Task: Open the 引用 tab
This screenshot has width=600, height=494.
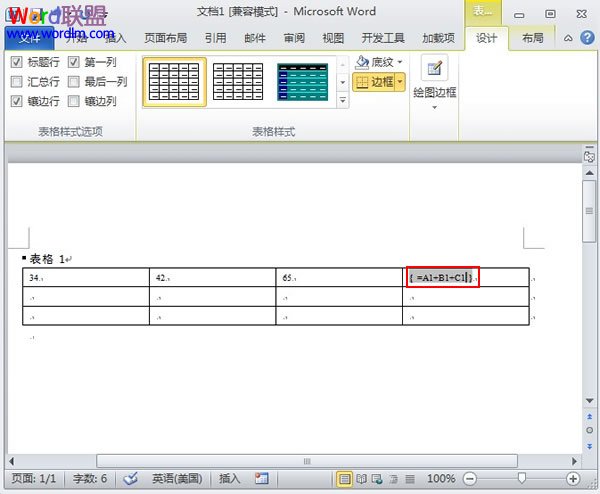Action: click(x=215, y=38)
